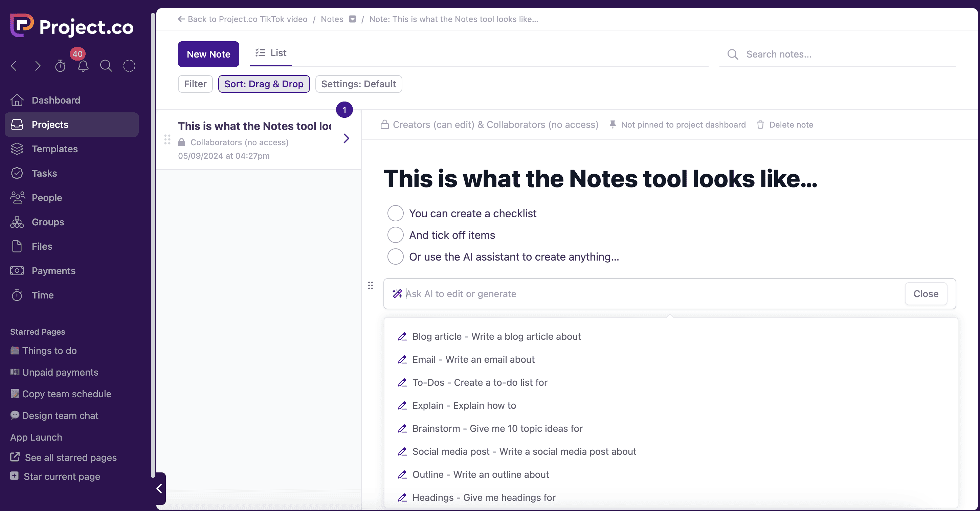
Task: Click the dashed circle icon in sidebar
Action: point(129,66)
